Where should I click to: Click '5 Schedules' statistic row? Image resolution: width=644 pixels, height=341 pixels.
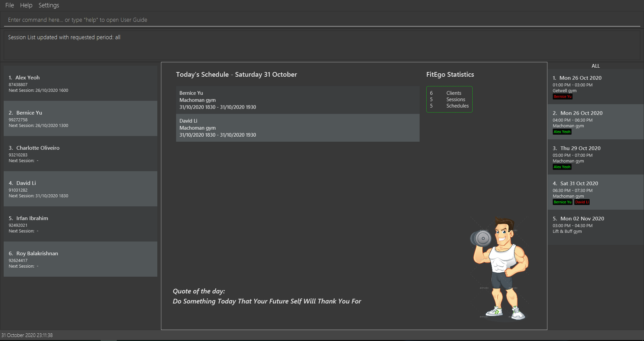pyautogui.click(x=449, y=106)
